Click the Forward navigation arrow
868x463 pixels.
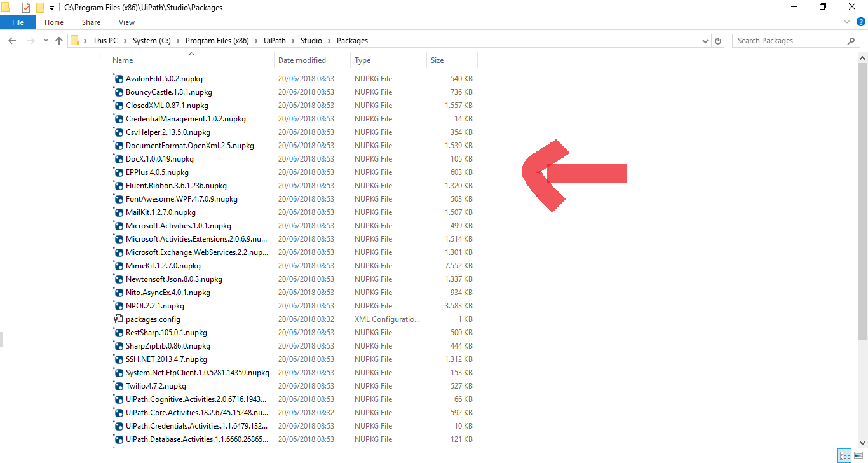pyautogui.click(x=31, y=41)
